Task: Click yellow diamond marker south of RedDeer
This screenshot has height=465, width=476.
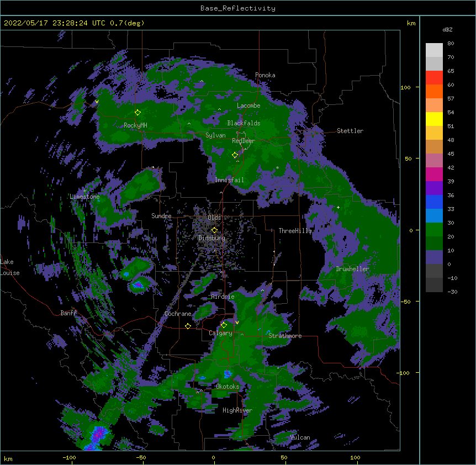Action: [235, 155]
